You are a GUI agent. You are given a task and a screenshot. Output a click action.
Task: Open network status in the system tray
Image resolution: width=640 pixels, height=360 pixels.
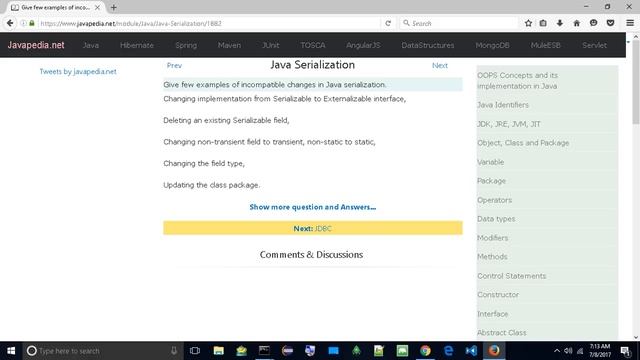point(580,351)
